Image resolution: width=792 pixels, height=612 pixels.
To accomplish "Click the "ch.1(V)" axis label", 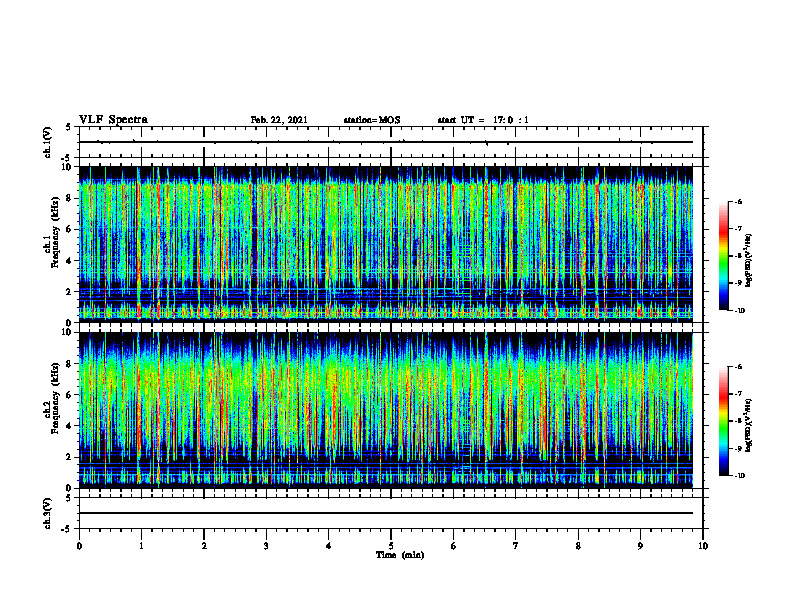I will point(47,142).
